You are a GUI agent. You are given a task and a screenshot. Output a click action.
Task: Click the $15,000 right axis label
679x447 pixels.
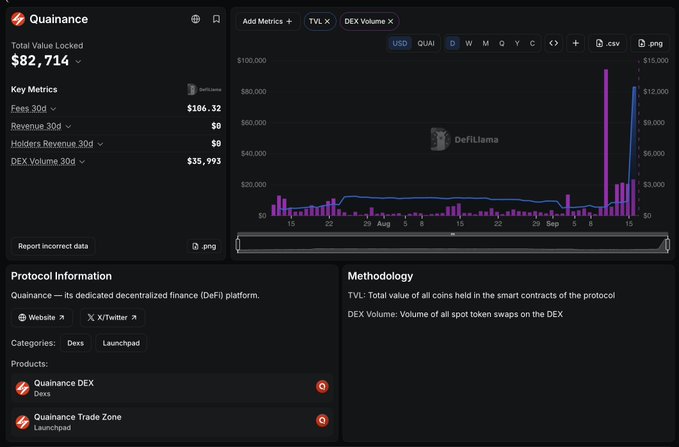point(656,61)
